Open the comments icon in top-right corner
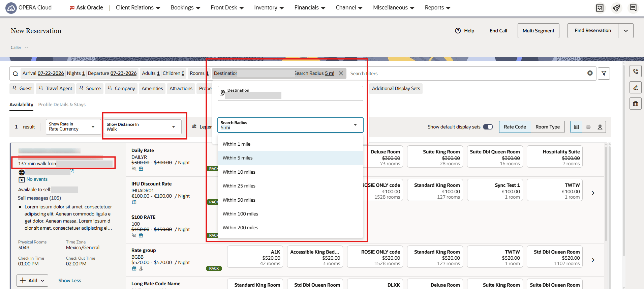The height and width of the screenshot is (289, 644). pos(633,8)
